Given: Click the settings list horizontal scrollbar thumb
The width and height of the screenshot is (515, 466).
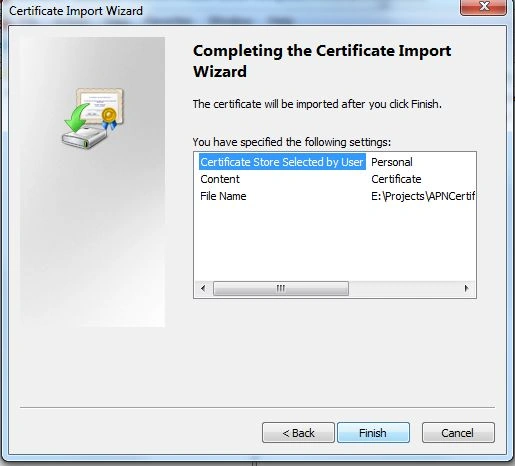Looking at the screenshot, I should [281, 288].
